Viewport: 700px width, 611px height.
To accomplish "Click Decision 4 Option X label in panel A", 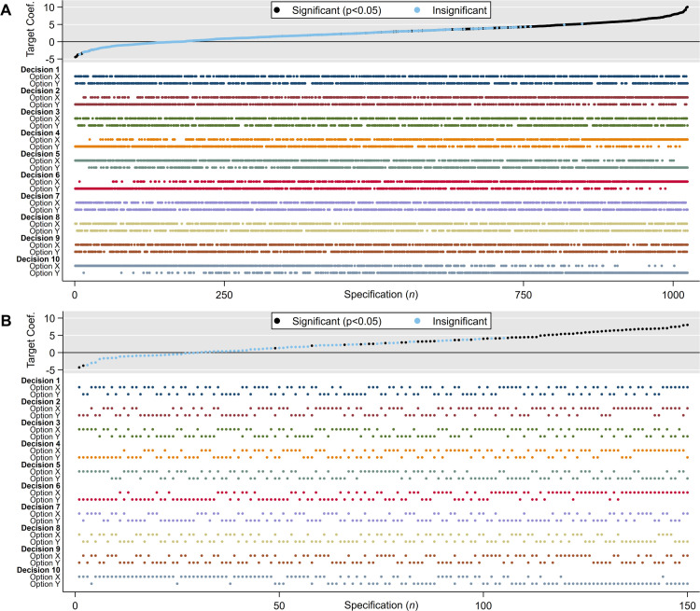I will 45,140.
